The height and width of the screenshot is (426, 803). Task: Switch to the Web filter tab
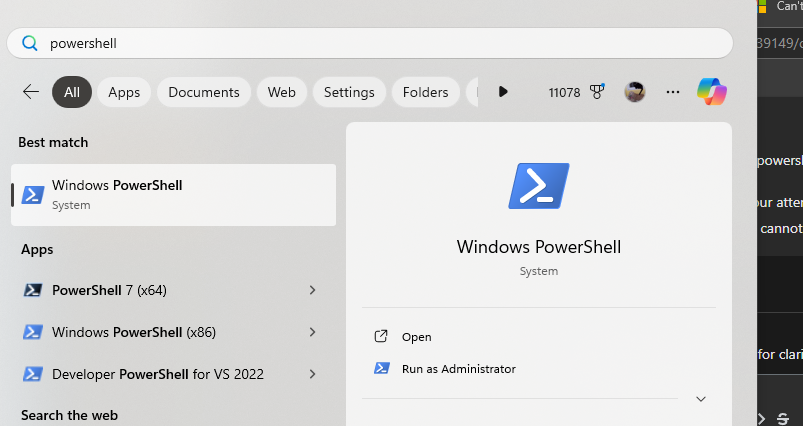coord(282,92)
